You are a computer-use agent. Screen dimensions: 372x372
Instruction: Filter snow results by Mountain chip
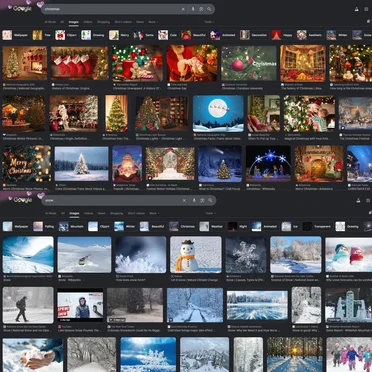[x=71, y=226]
